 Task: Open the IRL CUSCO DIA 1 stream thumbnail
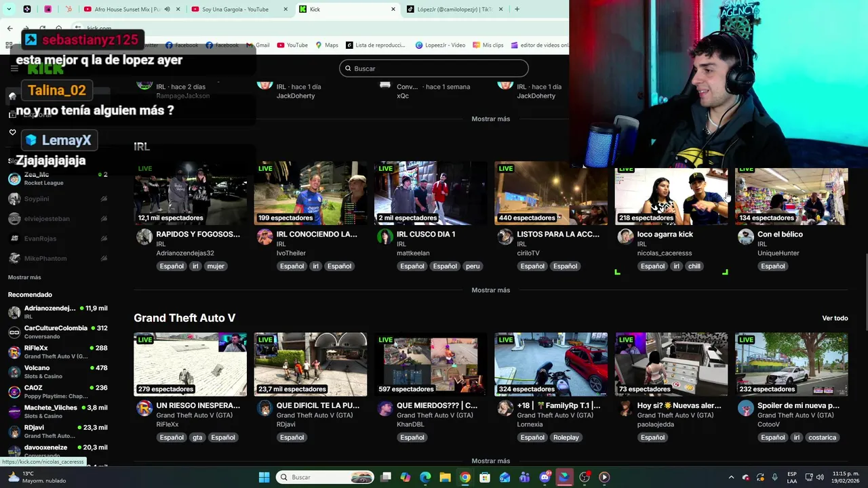point(431,193)
